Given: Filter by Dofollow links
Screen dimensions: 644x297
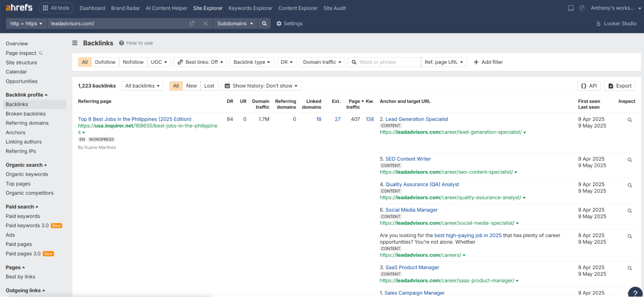Looking at the screenshot, I should pos(105,62).
